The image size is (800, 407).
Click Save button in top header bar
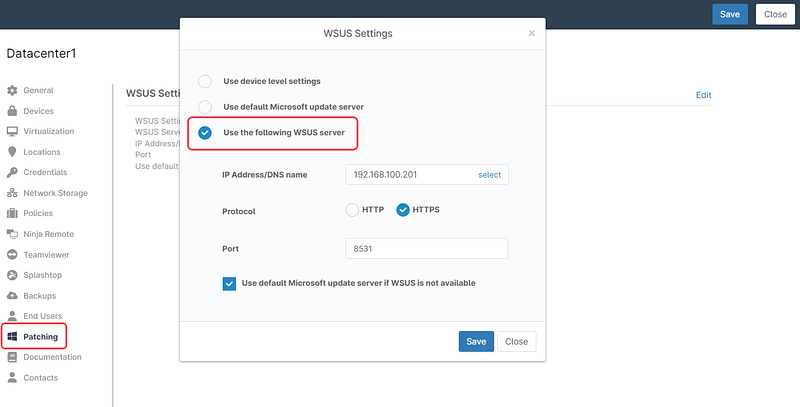coord(730,14)
